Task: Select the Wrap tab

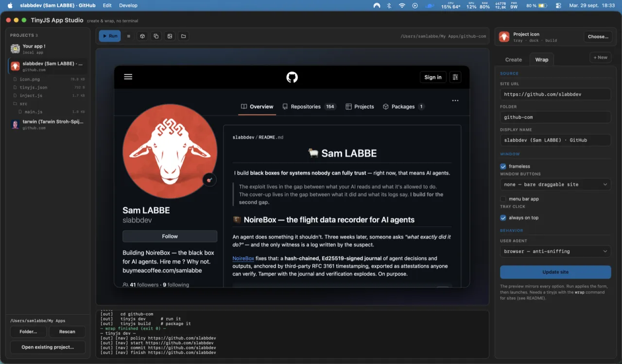Action: (542, 60)
